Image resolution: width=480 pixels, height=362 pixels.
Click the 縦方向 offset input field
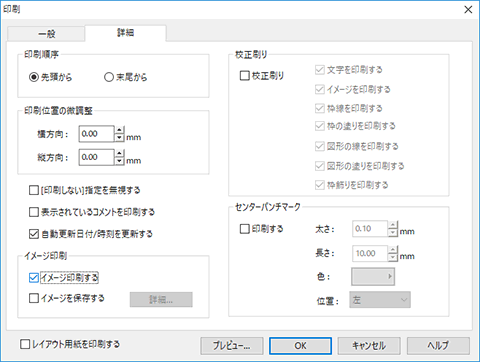tap(96, 157)
